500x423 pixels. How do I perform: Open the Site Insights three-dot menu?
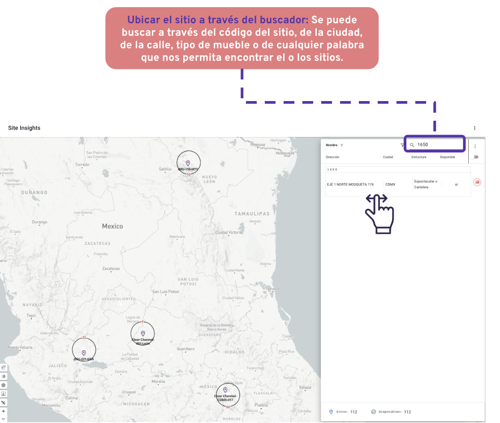pos(474,128)
